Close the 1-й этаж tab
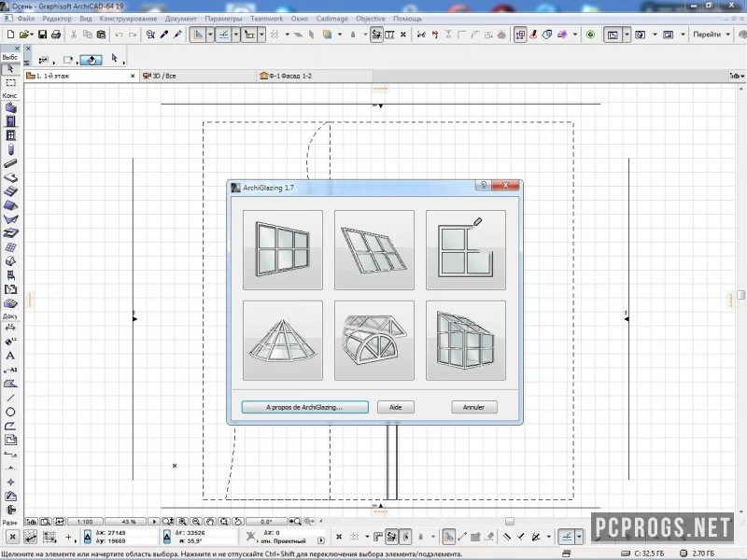Screen dimensions: 747x560 click(x=133, y=76)
